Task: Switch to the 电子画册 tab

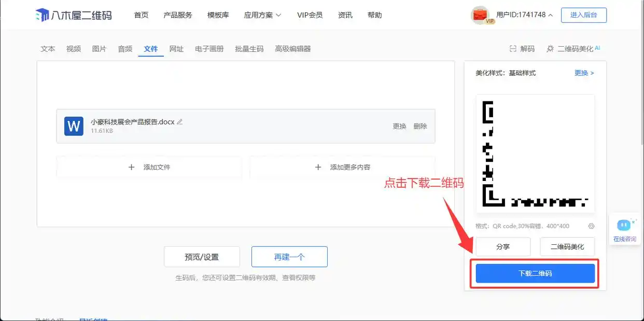Action: [209, 49]
